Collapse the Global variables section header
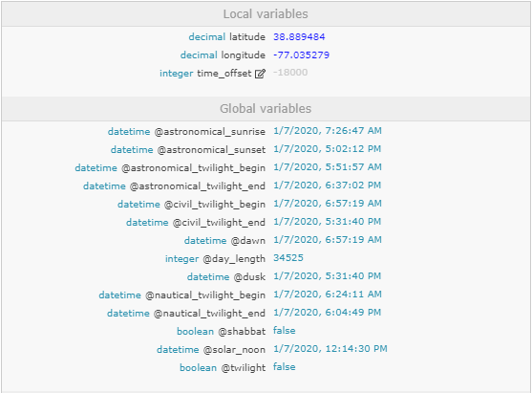532x393 pixels. [x=266, y=109]
